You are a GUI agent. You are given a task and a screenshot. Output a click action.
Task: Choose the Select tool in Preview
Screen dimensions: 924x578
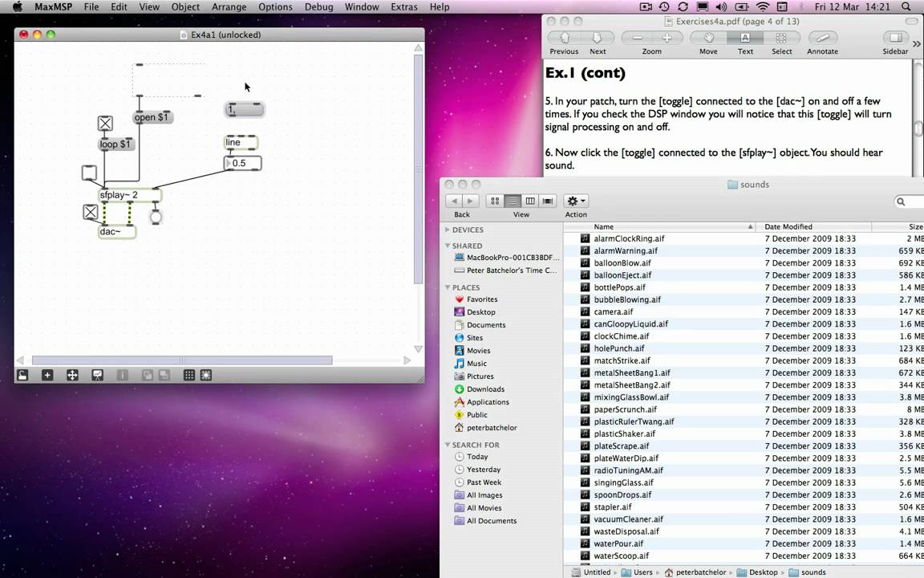pyautogui.click(x=781, y=38)
